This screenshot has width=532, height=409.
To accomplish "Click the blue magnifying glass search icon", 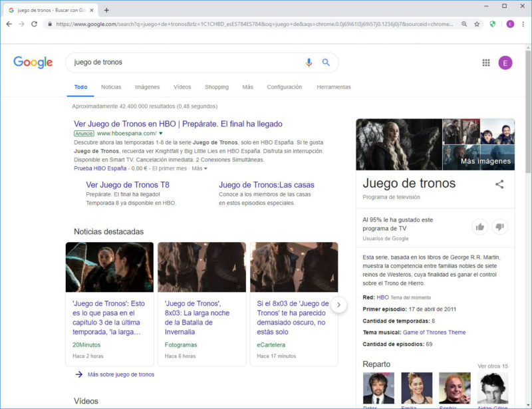I will click(326, 63).
